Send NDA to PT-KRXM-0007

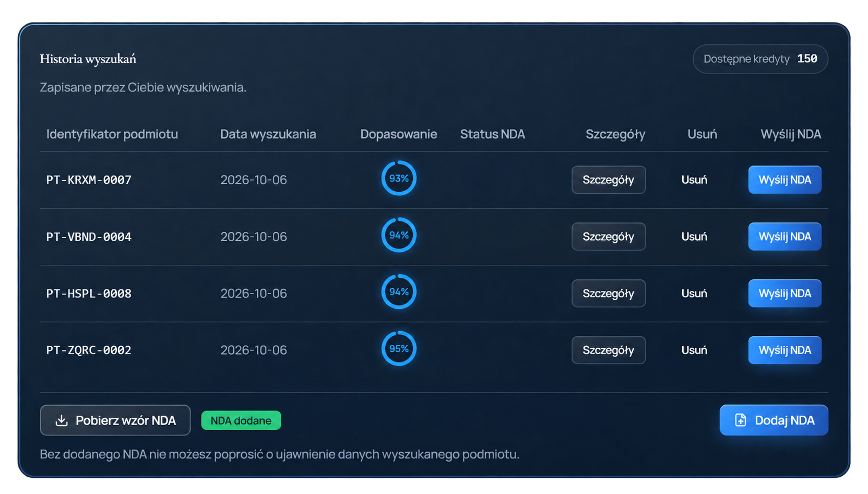pos(784,180)
